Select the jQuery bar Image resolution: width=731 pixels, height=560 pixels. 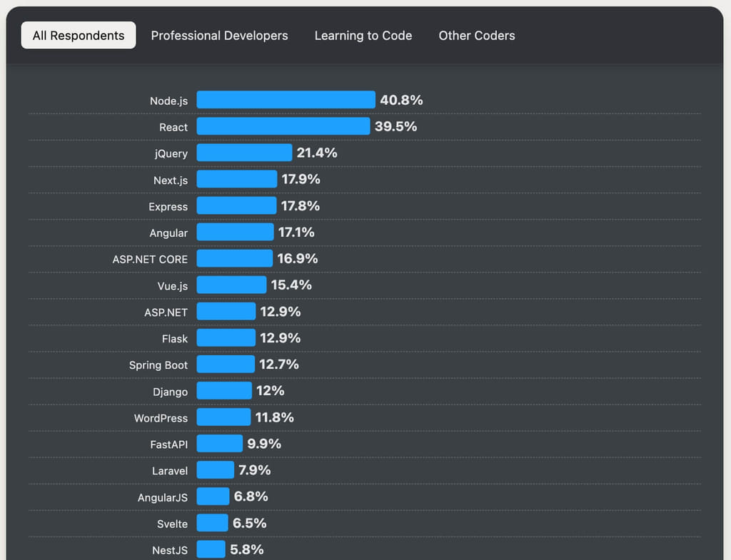[x=244, y=153]
